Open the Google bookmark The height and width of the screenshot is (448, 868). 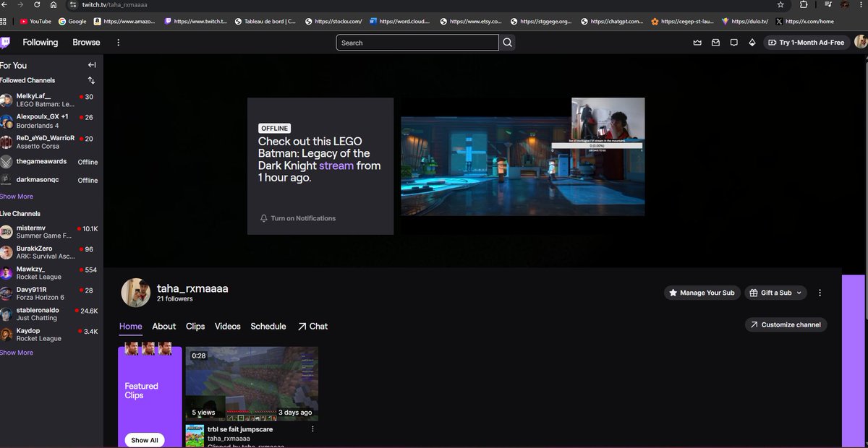[x=72, y=22]
